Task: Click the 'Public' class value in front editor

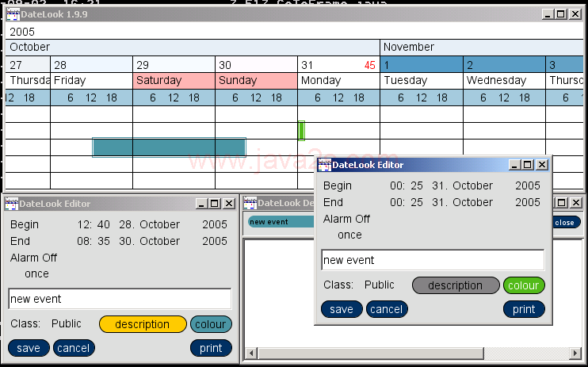Action: [x=380, y=285]
